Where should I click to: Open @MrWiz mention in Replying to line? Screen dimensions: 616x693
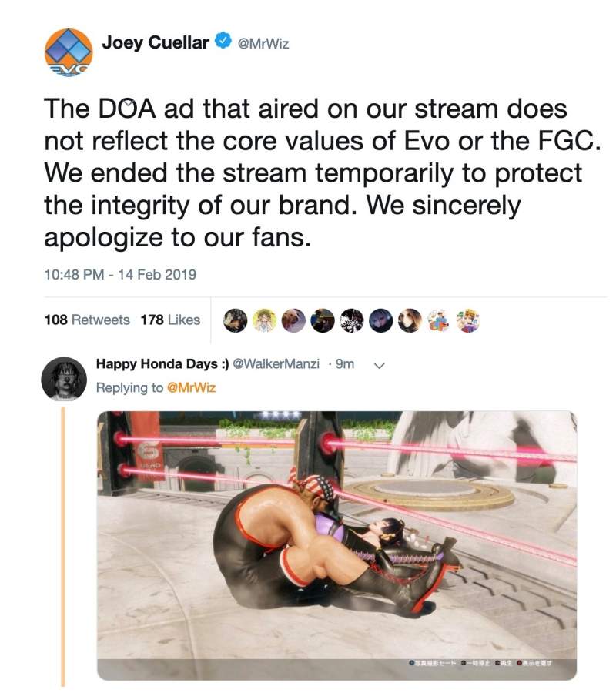tap(191, 387)
